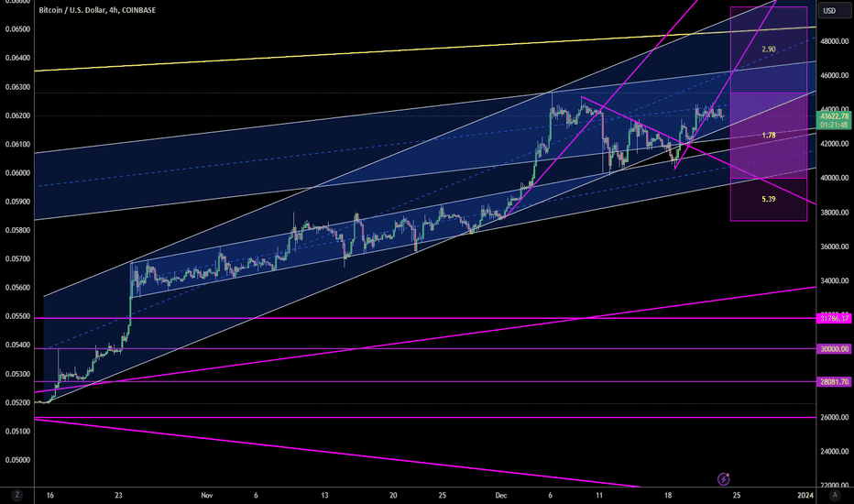Click the 42000.00 price axis label
854x504 pixels.
835,144
